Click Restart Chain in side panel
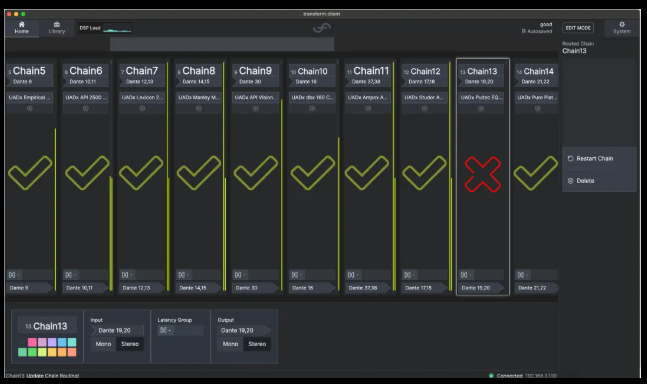This screenshot has width=647, height=384. coord(599,158)
